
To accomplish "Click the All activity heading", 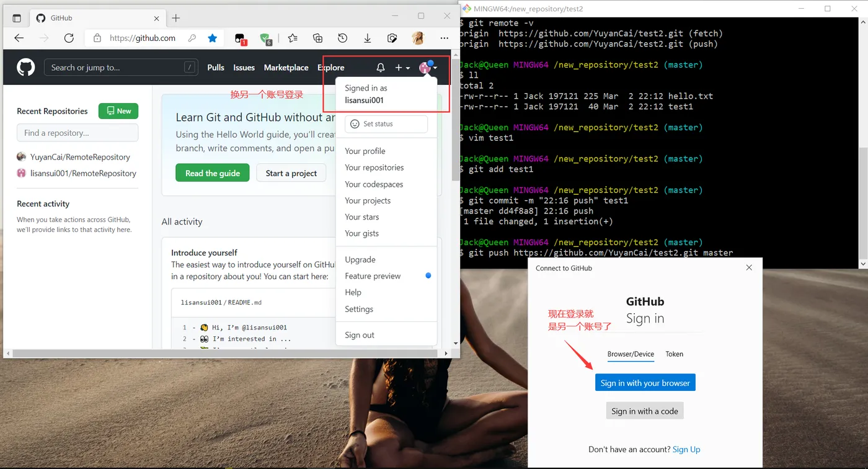I will pyautogui.click(x=182, y=221).
